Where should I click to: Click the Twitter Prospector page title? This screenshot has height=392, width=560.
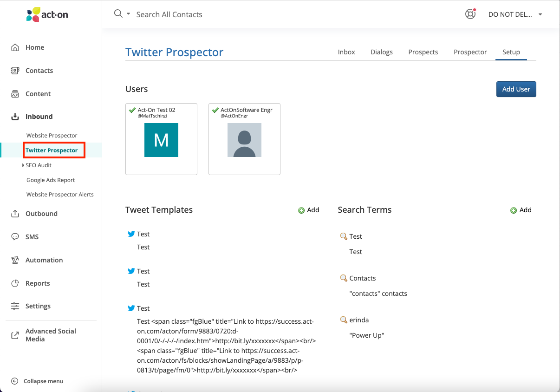click(x=174, y=52)
